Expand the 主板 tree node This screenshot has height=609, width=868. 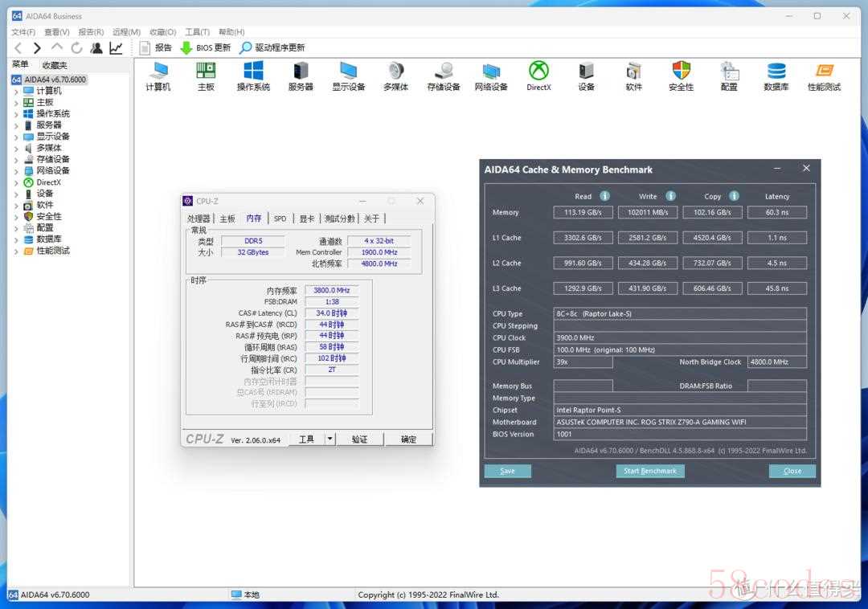pyautogui.click(x=16, y=103)
